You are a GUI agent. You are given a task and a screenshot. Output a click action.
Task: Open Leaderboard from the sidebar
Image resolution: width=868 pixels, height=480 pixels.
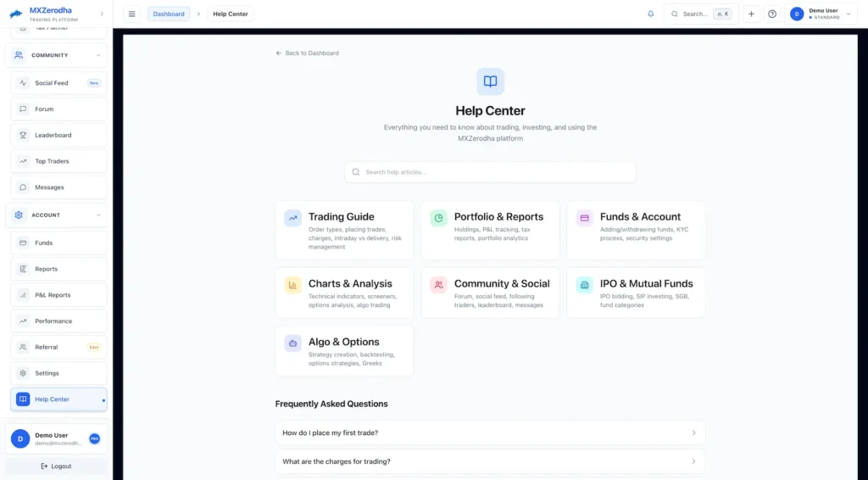tap(58, 135)
